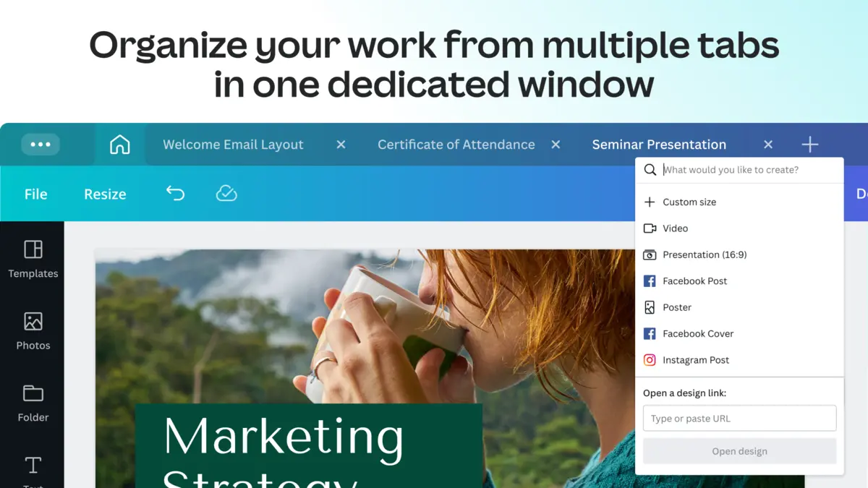Switch to Welcome Email Layout tab
The width and height of the screenshot is (868, 488).
[233, 145]
